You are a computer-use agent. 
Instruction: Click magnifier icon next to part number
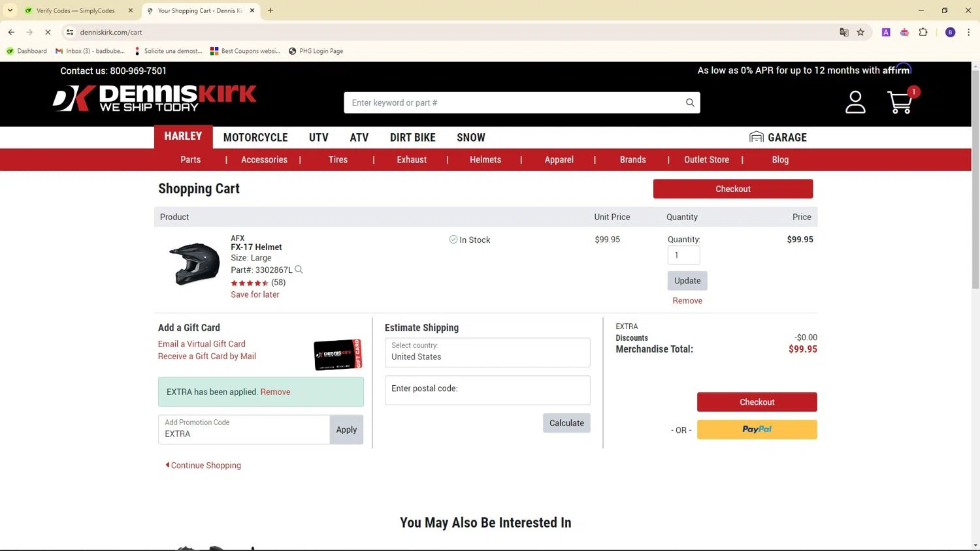[x=299, y=270]
